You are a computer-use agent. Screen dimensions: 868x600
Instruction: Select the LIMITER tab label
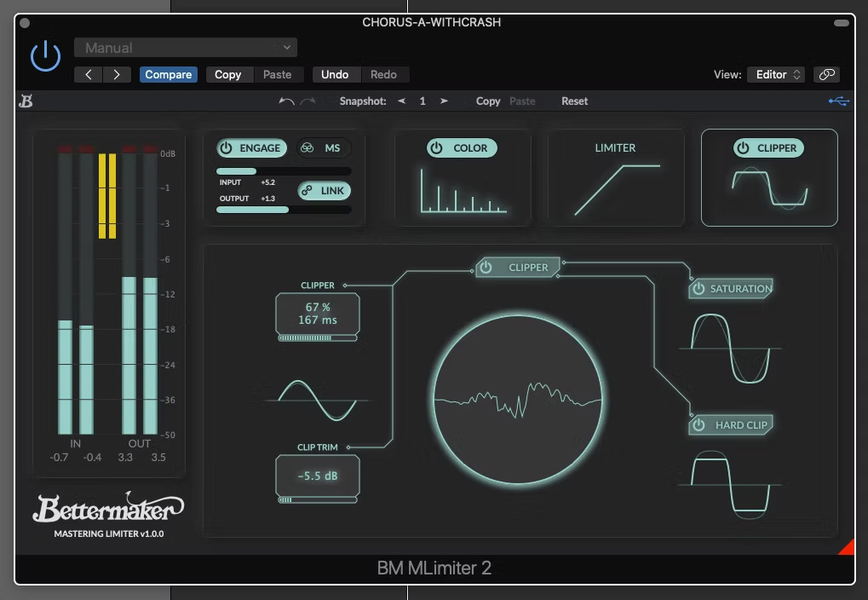pyautogui.click(x=615, y=148)
